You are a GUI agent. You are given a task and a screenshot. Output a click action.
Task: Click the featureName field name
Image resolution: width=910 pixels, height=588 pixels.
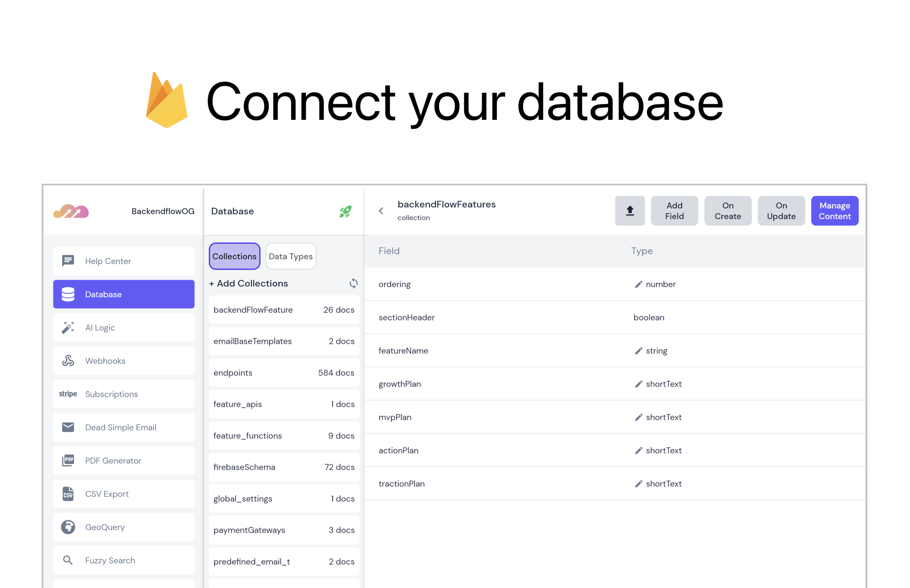(403, 351)
